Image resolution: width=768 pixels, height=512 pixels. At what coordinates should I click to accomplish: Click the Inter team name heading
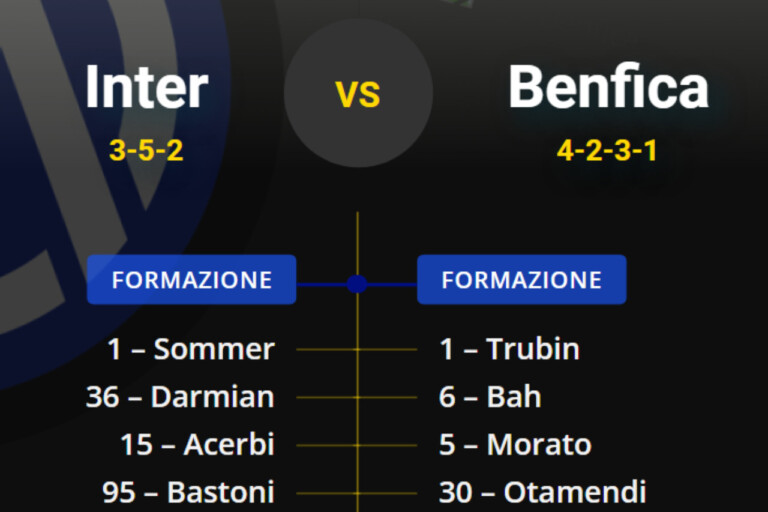click(x=146, y=88)
